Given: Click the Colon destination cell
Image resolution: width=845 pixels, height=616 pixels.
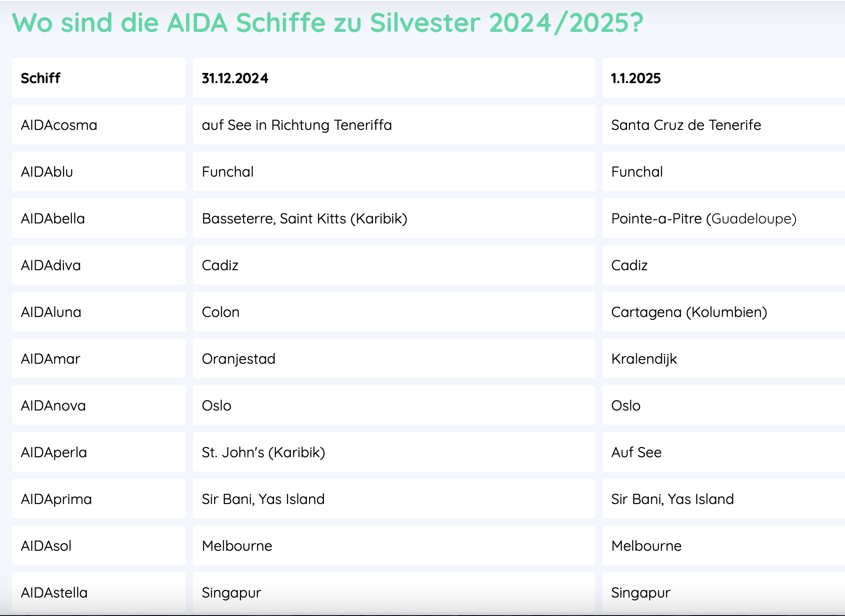Looking at the screenshot, I should tap(220, 312).
